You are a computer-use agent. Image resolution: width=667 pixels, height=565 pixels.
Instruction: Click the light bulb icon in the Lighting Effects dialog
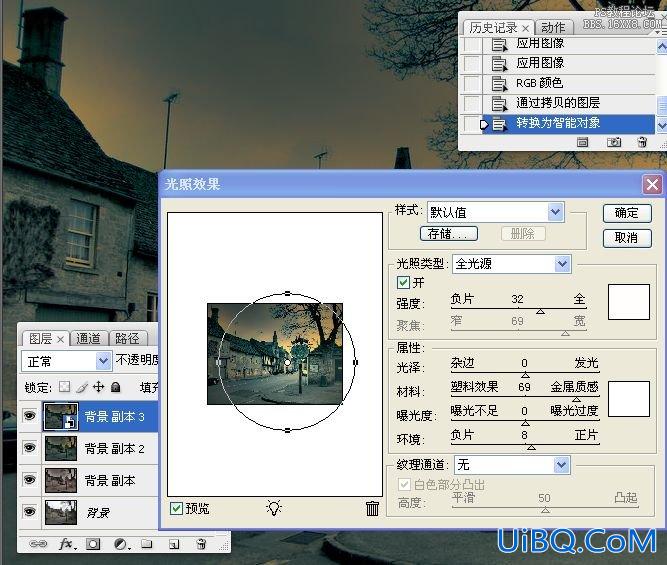tap(274, 508)
